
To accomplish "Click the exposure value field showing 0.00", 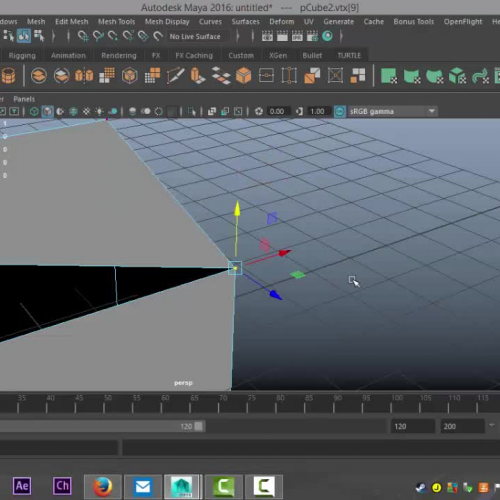I will point(278,111).
